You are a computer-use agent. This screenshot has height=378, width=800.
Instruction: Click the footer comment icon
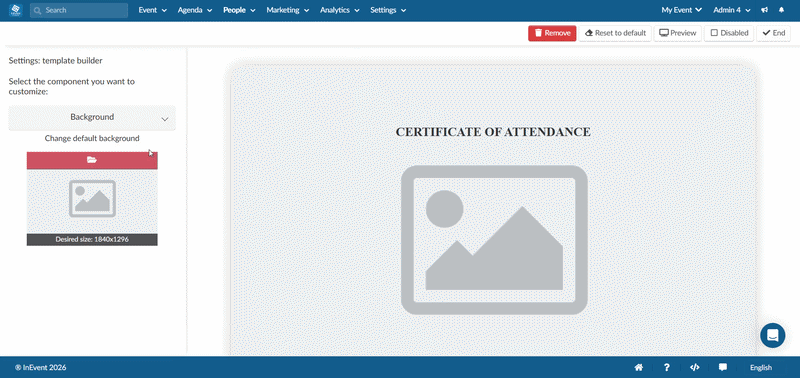[722, 367]
